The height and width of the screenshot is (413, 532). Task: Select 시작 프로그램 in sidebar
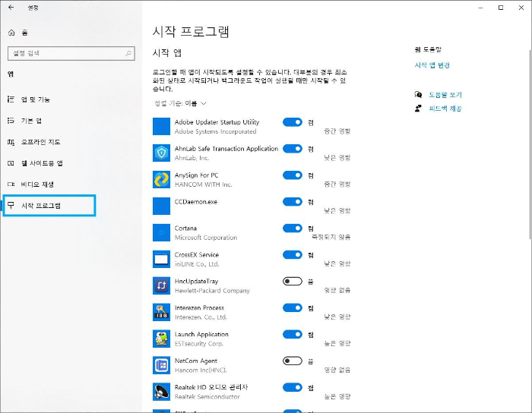[49, 205]
